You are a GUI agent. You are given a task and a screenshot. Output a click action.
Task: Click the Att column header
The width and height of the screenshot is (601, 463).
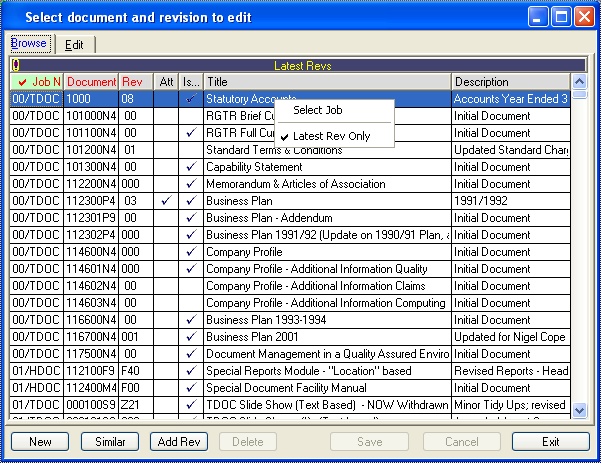click(x=166, y=82)
